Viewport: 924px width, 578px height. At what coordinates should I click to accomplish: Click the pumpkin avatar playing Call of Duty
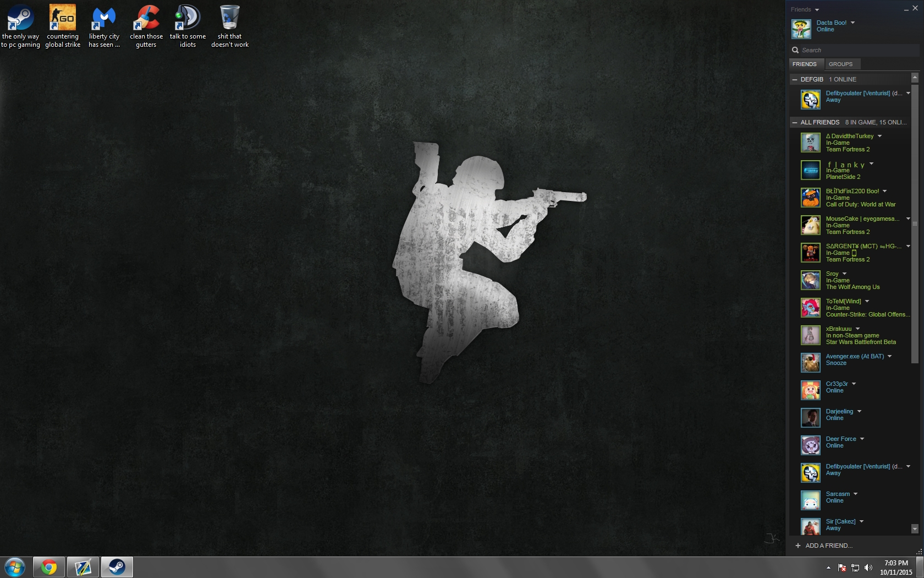point(811,198)
